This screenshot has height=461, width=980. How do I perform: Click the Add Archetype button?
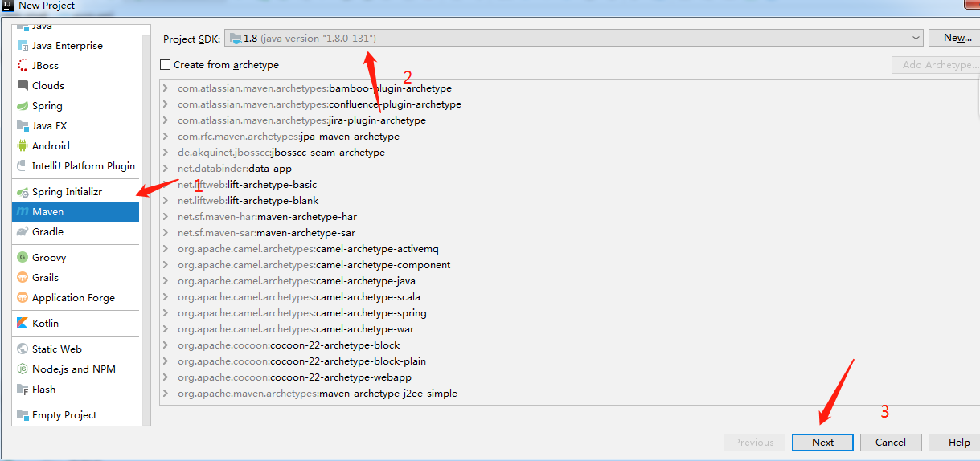coord(936,65)
